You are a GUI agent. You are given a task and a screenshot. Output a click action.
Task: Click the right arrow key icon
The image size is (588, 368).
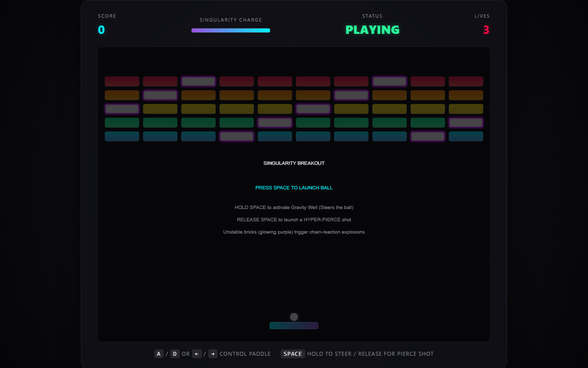tap(213, 354)
